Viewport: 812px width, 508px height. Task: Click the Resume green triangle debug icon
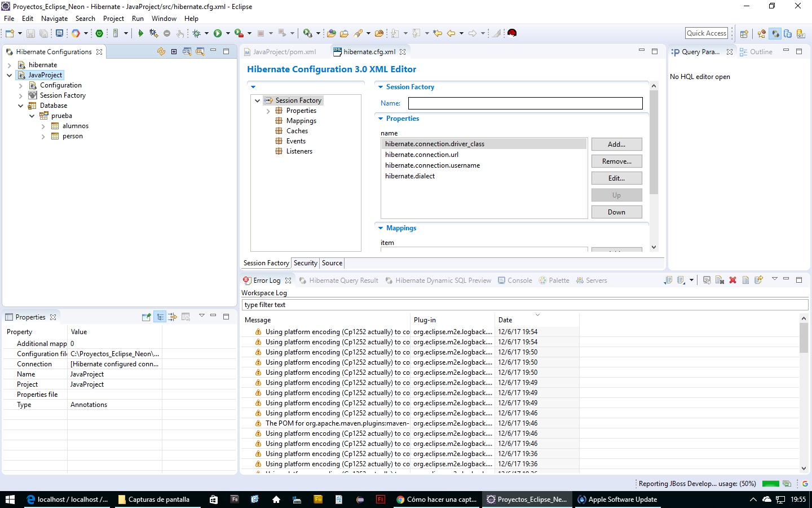coord(141,33)
